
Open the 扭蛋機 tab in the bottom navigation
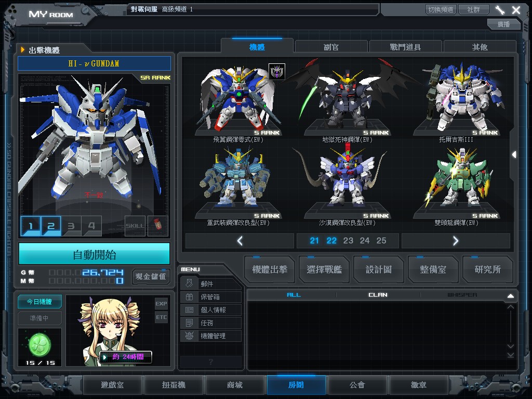click(174, 385)
